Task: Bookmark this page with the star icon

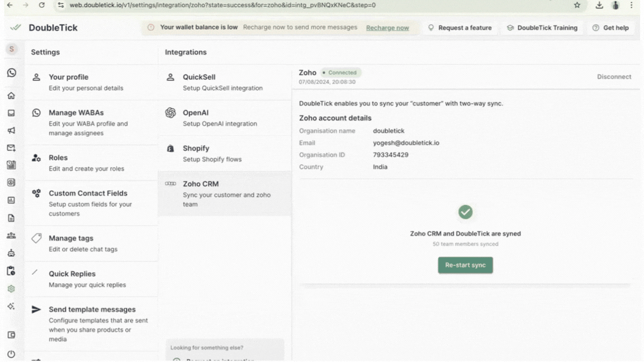Action: point(577,5)
